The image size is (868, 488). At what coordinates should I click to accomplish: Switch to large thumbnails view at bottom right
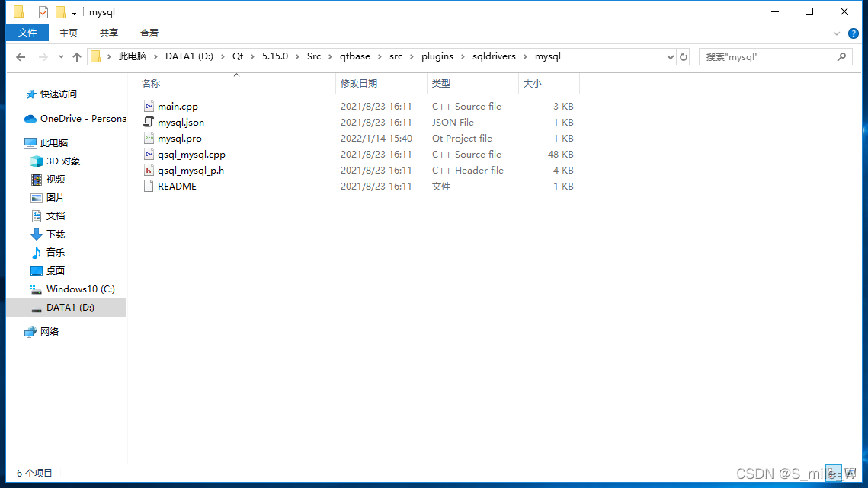click(x=849, y=473)
